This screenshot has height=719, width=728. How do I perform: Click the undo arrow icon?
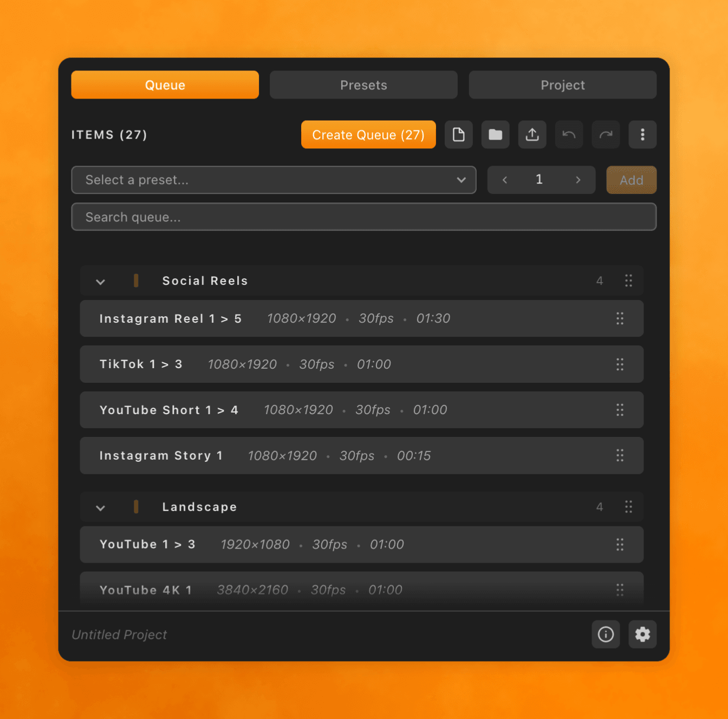coord(569,134)
